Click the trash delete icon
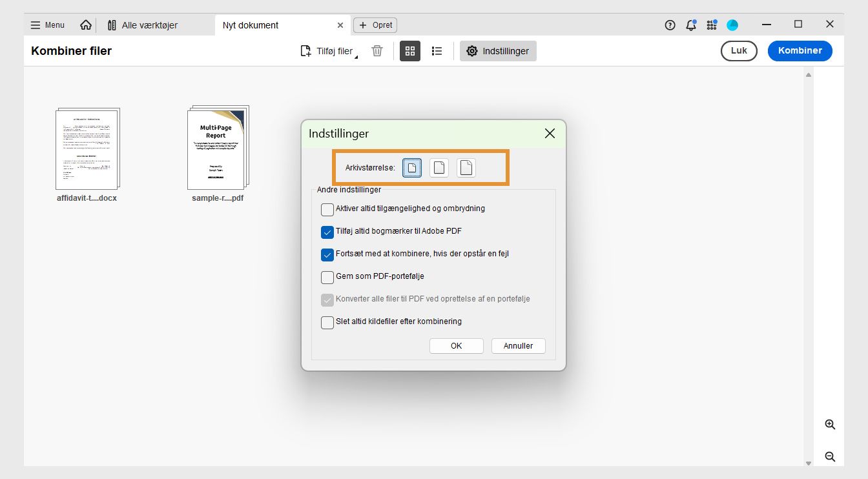The height and width of the screenshot is (479, 868). pos(377,51)
